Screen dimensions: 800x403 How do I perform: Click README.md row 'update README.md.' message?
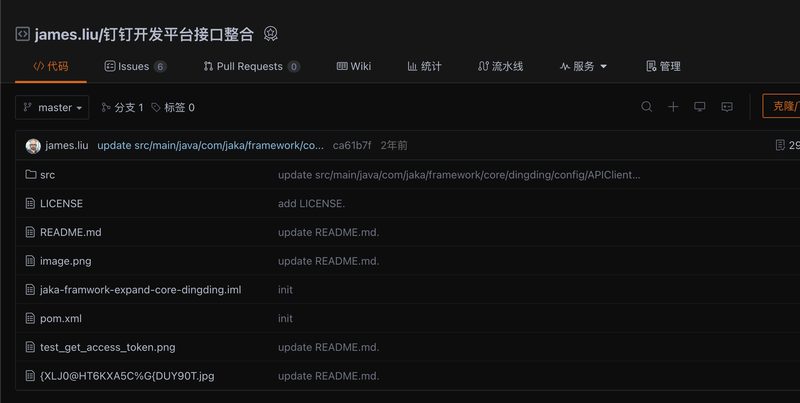(329, 232)
